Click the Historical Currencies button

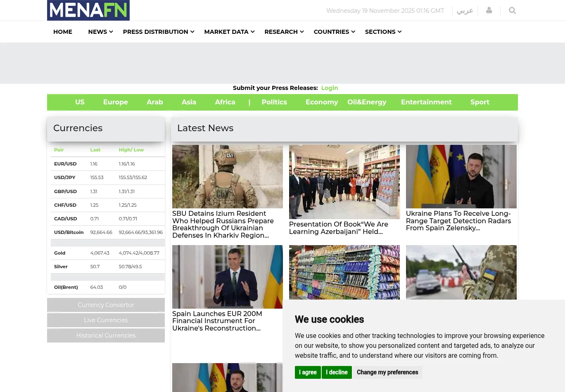point(106,335)
